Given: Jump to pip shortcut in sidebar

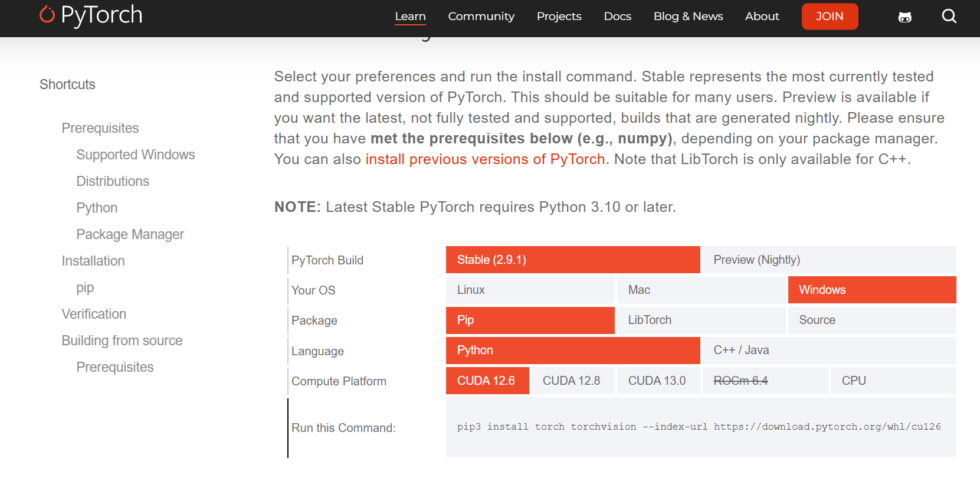Looking at the screenshot, I should 85,287.
